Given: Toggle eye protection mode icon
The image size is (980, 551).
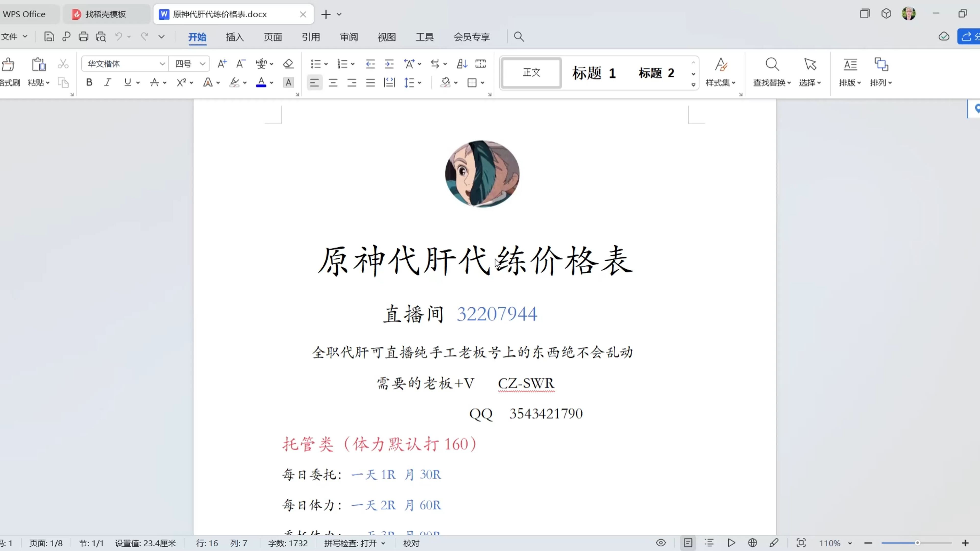Looking at the screenshot, I should point(661,543).
